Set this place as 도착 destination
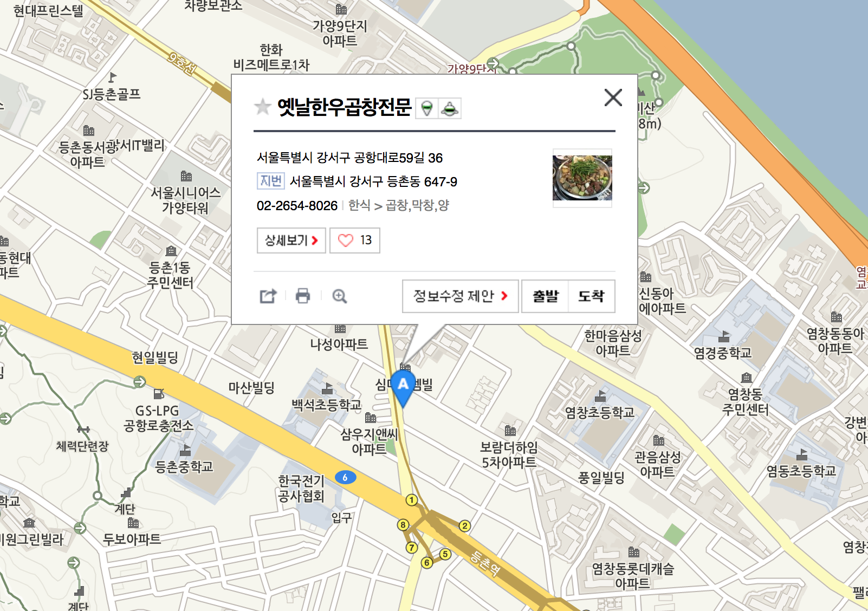 pos(591,296)
